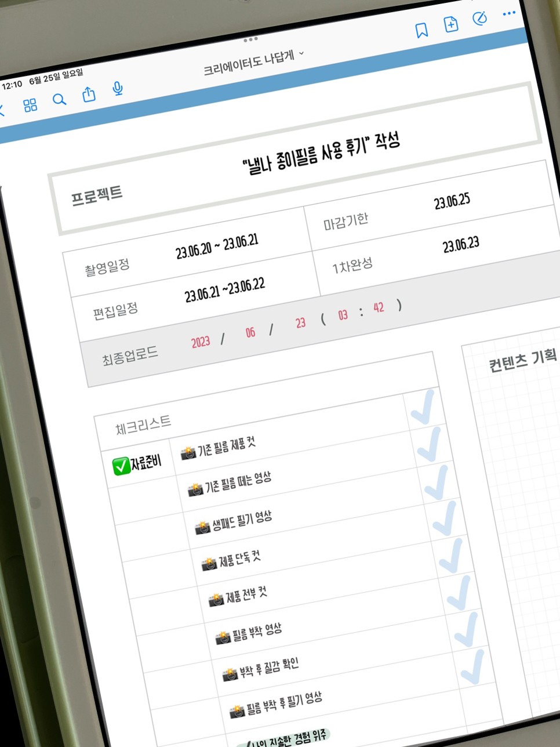This screenshot has width=560, height=747.
Task: Toggle the checkmark for 제품 단독 컷 row
Action: 444,519
